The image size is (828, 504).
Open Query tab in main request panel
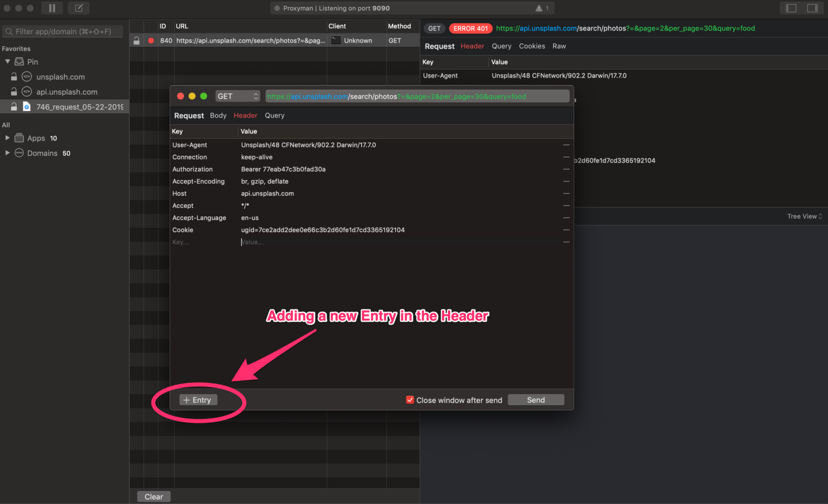501,46
